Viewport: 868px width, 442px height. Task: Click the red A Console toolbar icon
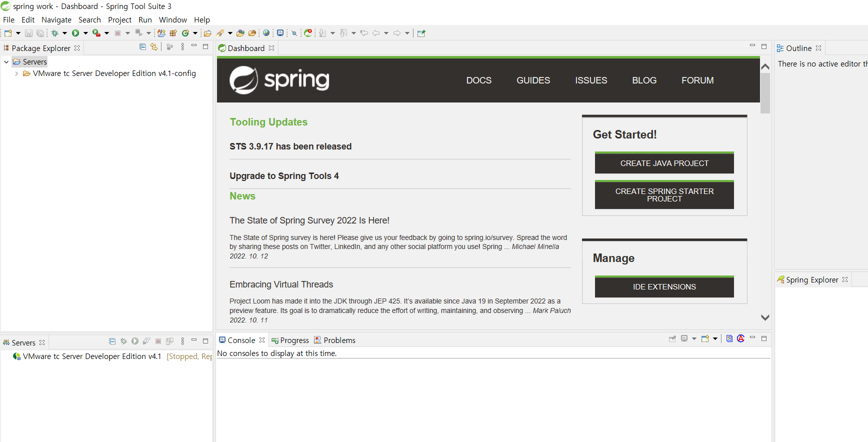coord(741,338)
